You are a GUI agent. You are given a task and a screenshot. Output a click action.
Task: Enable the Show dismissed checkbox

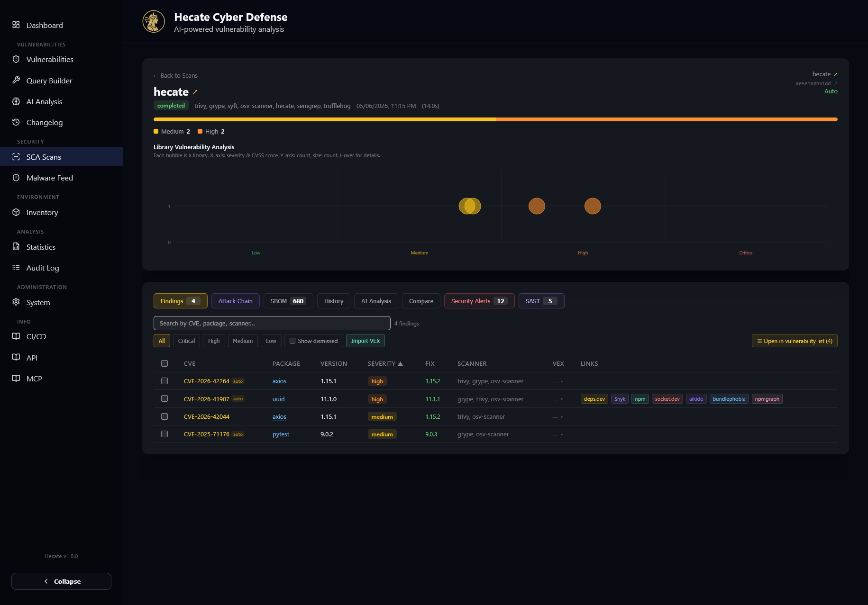click(292, 341)
